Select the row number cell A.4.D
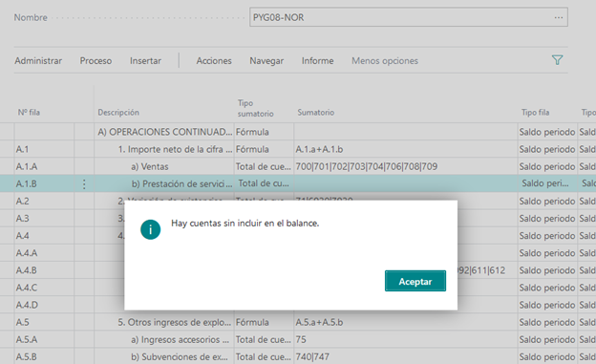 (x=44, y=305)
